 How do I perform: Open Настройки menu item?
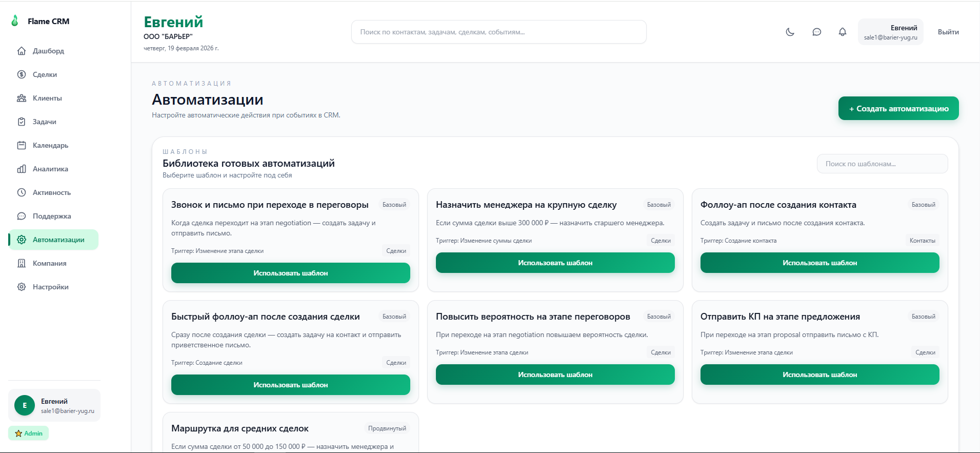pyautogui.click(x=53, y=287)
